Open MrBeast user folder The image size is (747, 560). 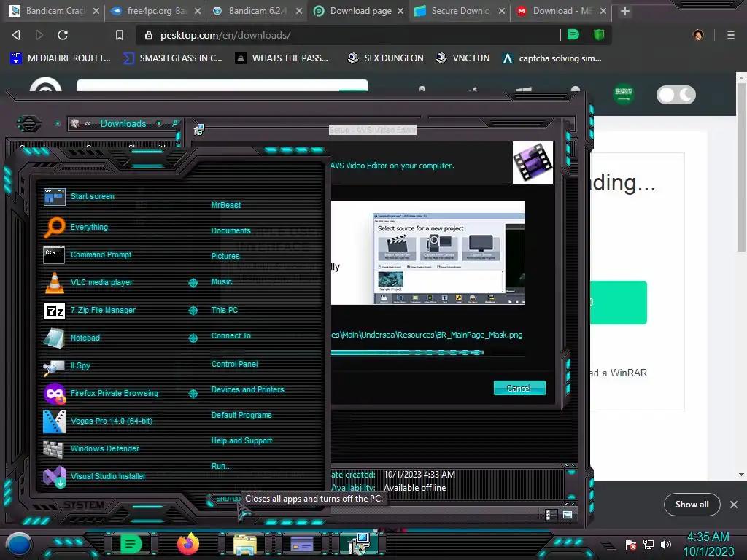(x=226, y=205)
